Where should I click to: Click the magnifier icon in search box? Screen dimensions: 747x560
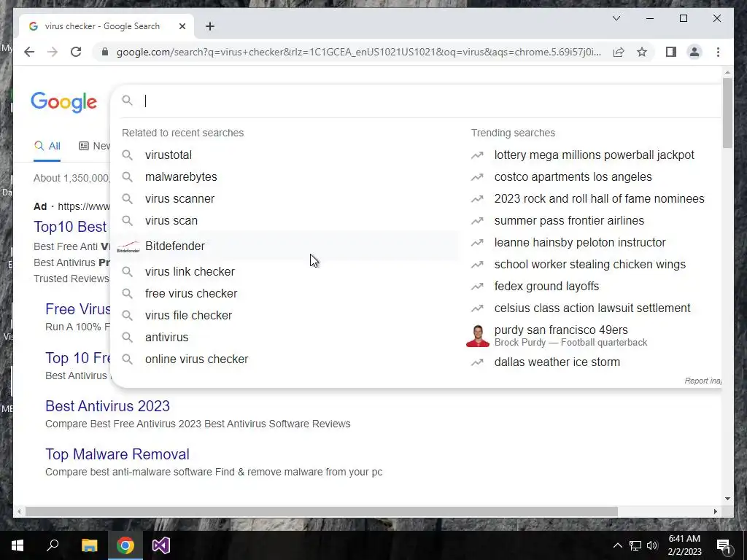point(127,101)
